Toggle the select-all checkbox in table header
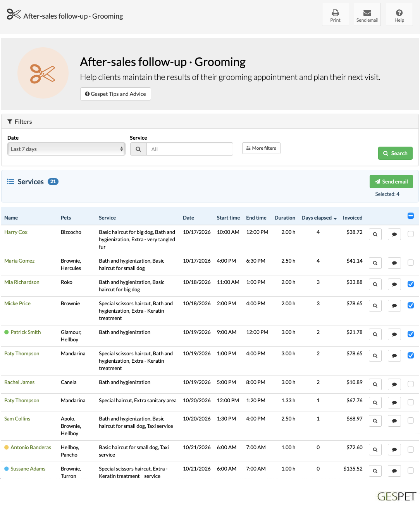This screenshot has width=420, height=507. click(x=411, y=216)
